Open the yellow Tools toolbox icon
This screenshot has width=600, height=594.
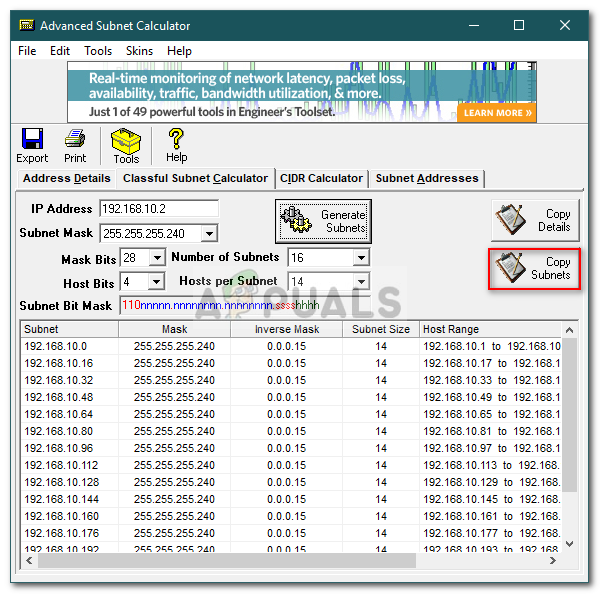pos(126,140)
